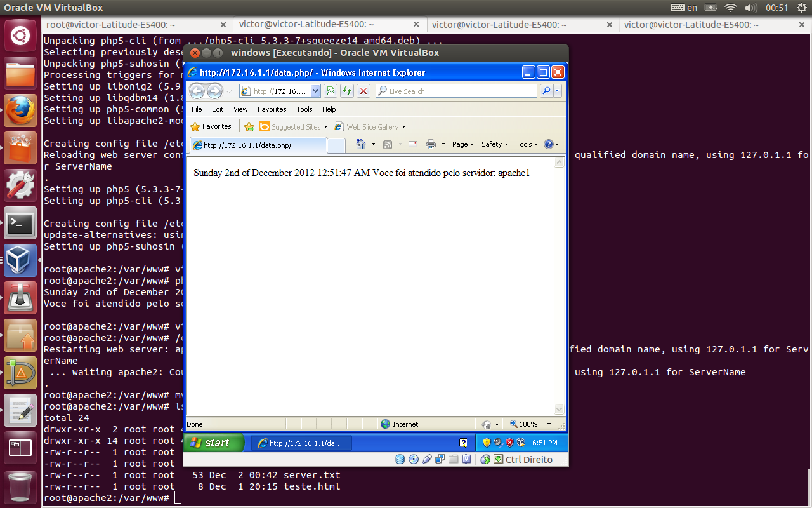Click the VirtualBox shared folders icon
Image resolution: width=812 pixels, height=508 pixels.
(453, 459)
